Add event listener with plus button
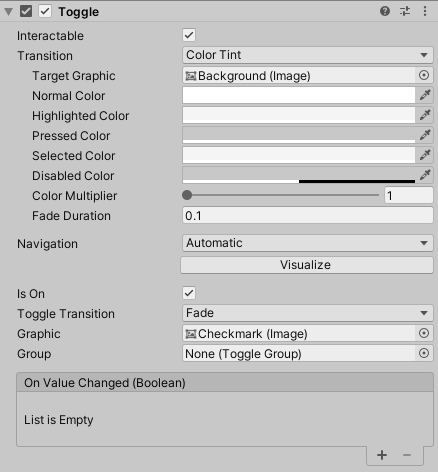Viewport: 438px width, 472px height. point(382,455)
